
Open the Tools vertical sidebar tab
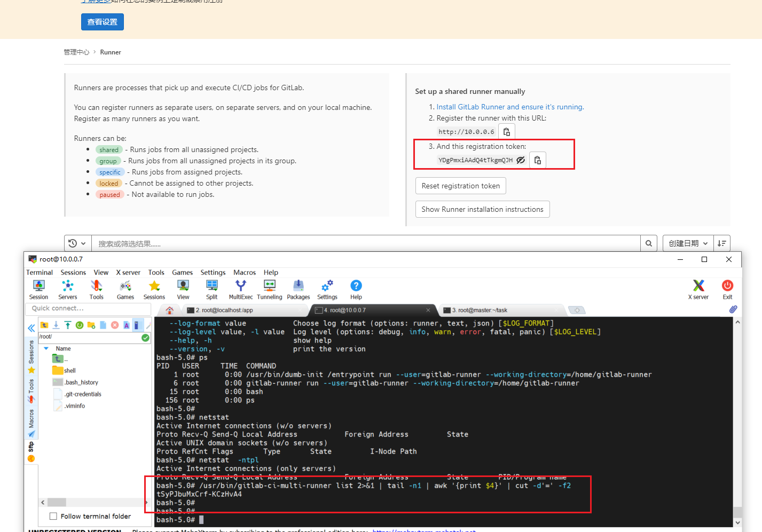point(31,390)
